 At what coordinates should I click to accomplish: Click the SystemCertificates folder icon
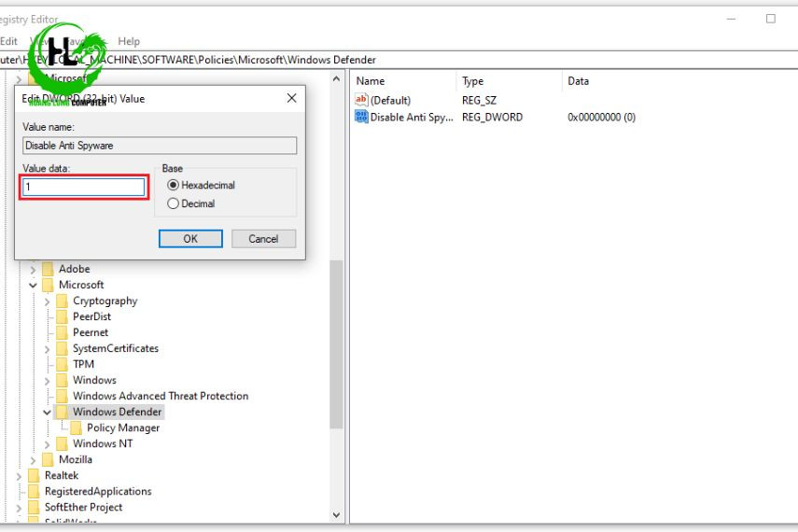[x=62, y=348]
